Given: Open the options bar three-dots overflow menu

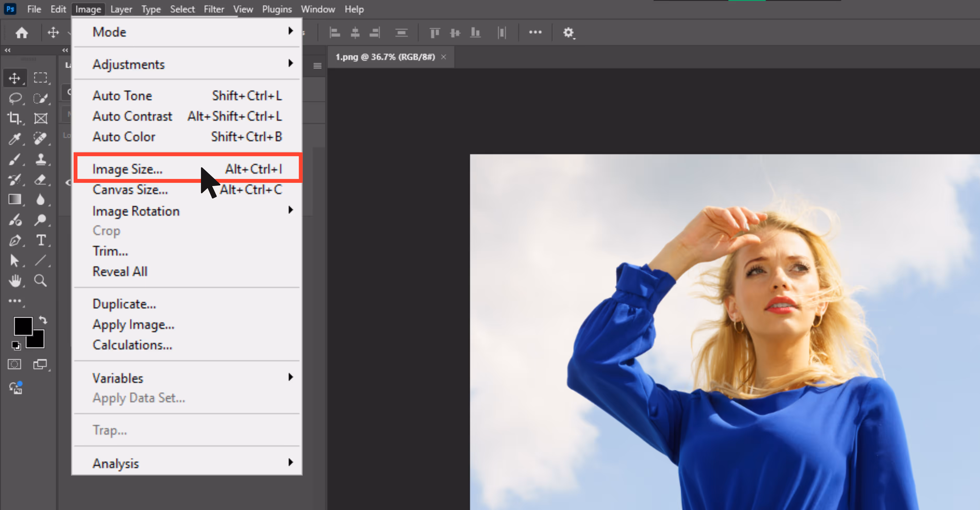Looking at the screenshot, I should [x=535, y=32].
